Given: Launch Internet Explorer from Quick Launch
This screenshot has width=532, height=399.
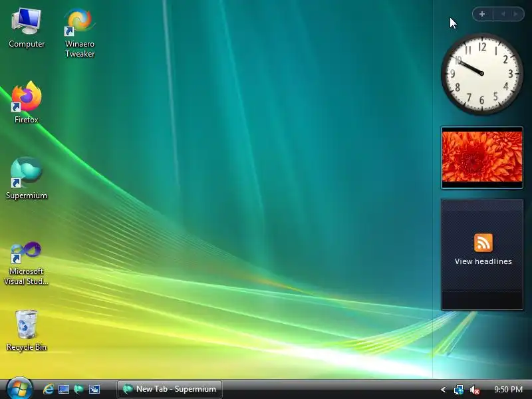Looking at the screenshot, I should point(48,389).
